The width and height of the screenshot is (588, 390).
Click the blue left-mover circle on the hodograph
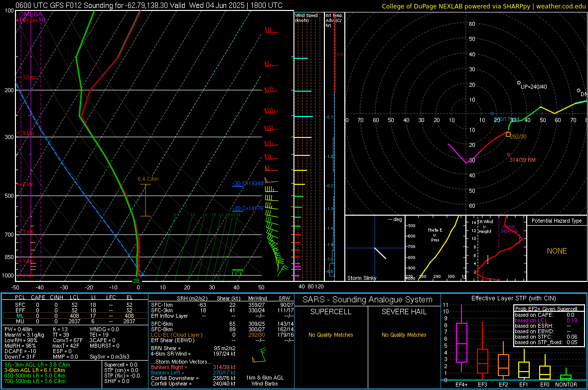click(x=492, y=114)
